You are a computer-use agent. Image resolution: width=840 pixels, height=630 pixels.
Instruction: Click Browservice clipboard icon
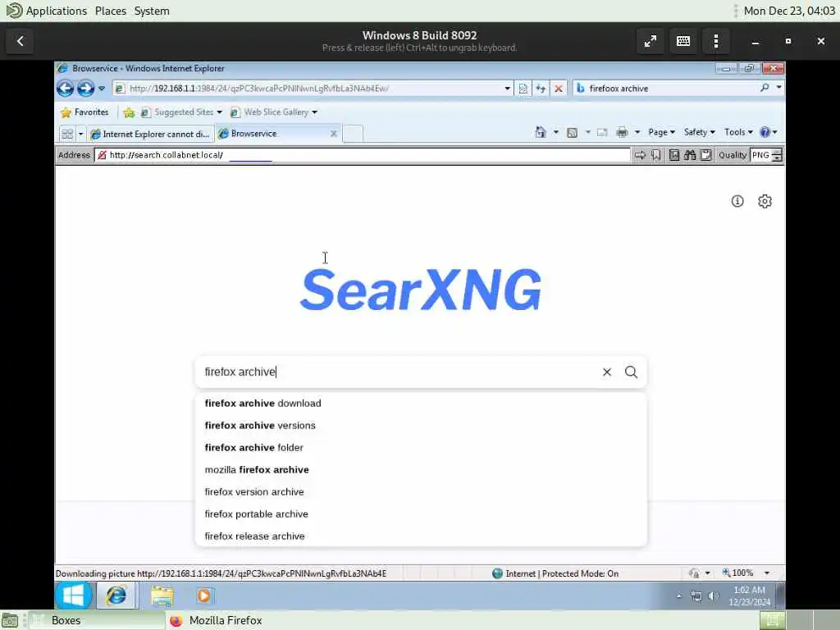coord(706,155)
